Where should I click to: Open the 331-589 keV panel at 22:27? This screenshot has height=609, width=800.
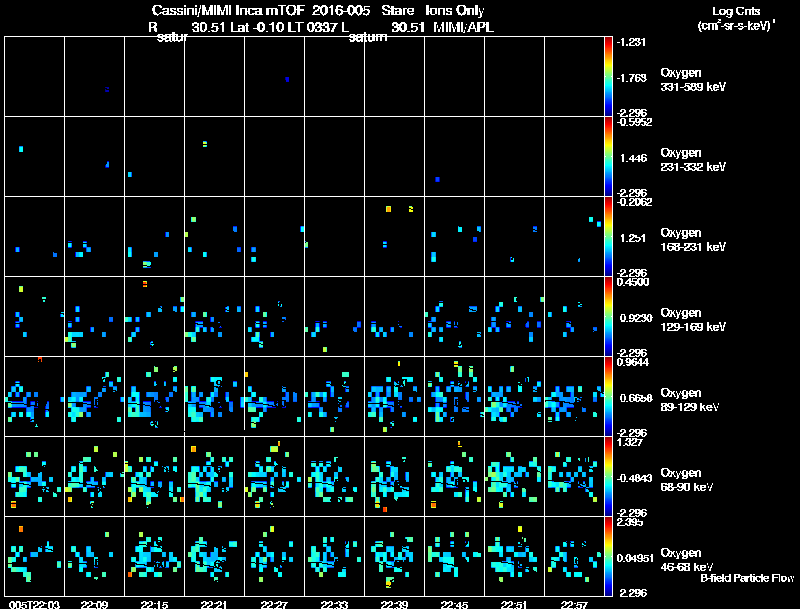click(274, 77)
